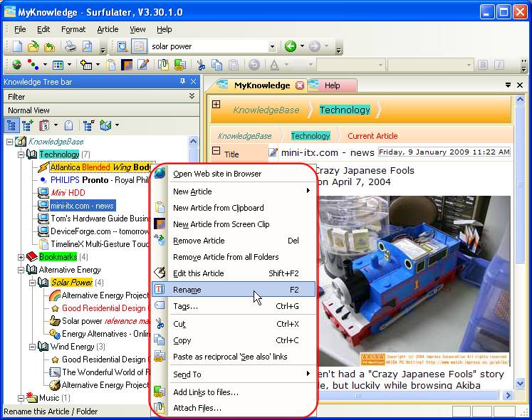
Task: Click Technology in the orange breadcrumb bar
Action: pyautogui.click(x=345, y=110)
